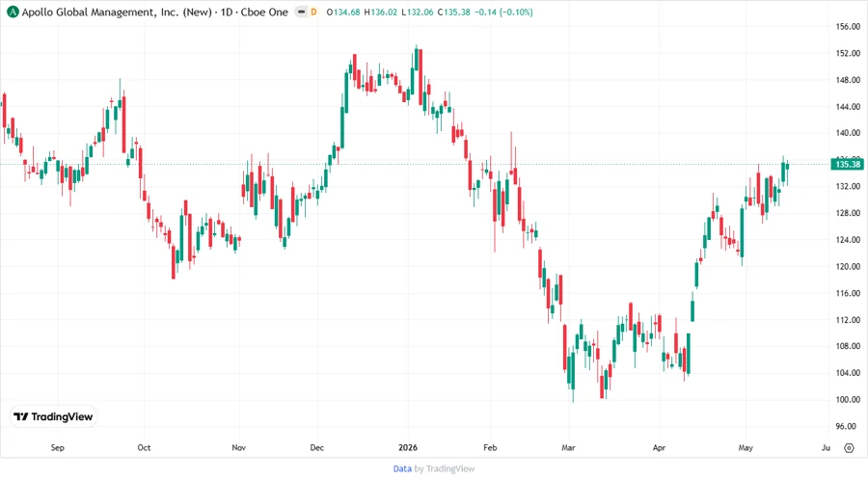Click the Nov time axis label

pos(238,447)
